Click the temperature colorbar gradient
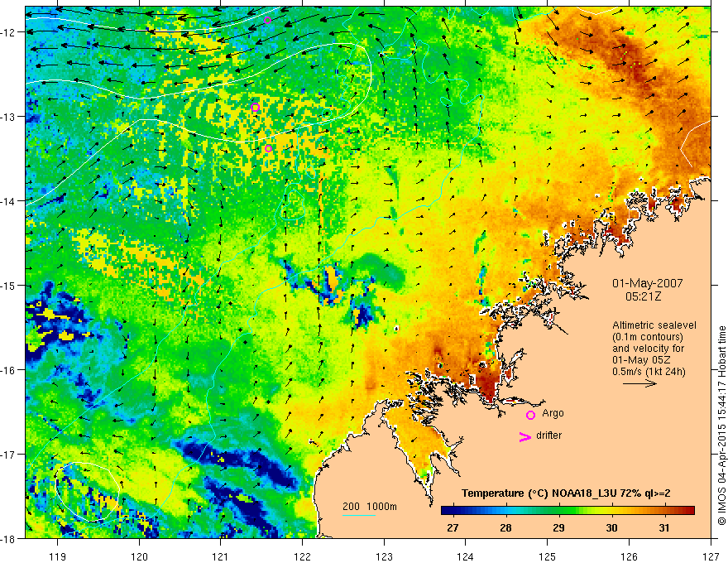The height and width of the screenshot is (563, 728). 568,511
